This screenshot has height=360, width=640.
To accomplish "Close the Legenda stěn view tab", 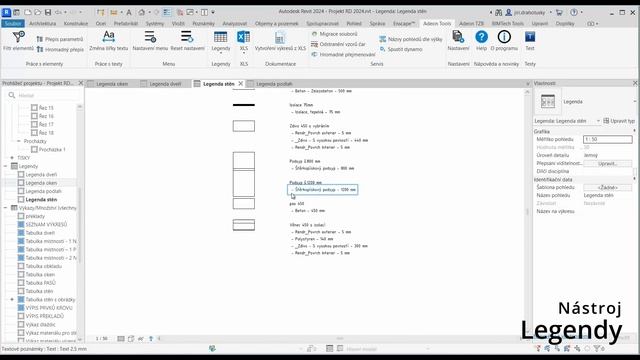I will 240,84.
